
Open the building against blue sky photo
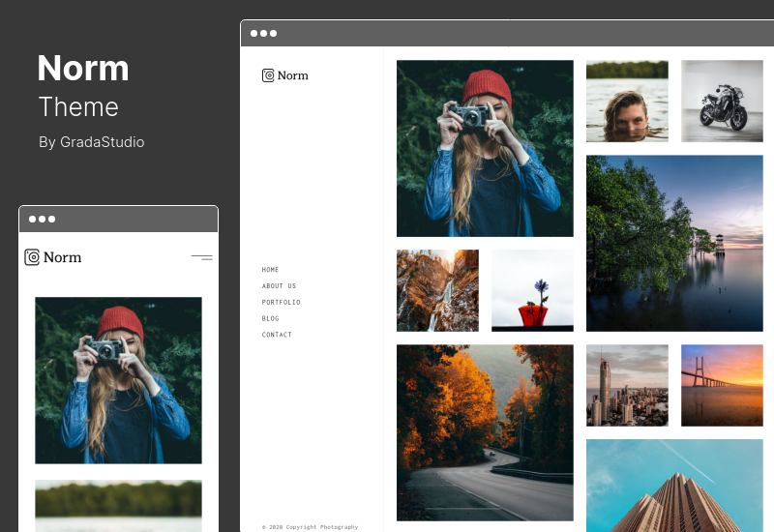[674, 486]
